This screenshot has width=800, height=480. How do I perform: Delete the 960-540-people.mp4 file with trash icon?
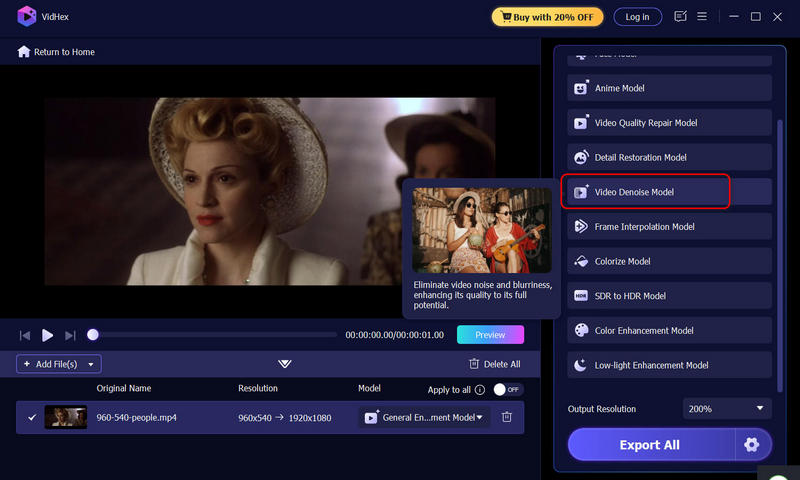(507, 417)
